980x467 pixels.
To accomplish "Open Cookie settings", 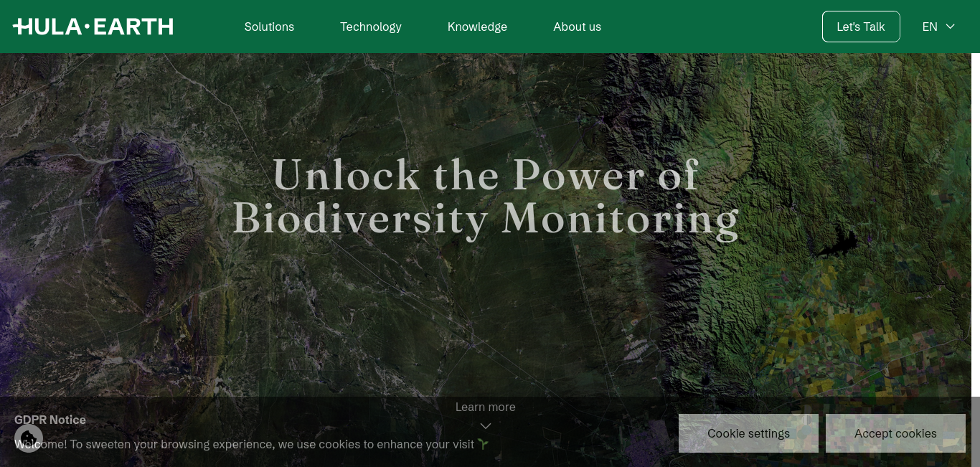I will 748,433.
